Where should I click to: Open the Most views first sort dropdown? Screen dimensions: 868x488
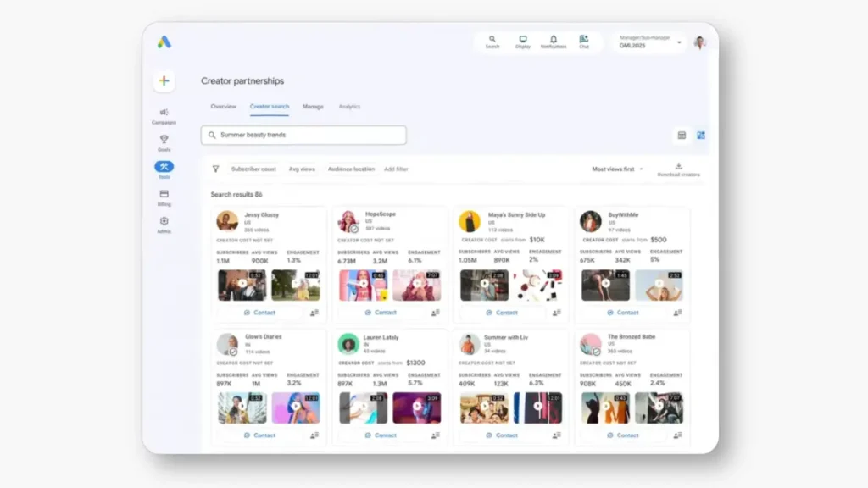tap(617, 169)
